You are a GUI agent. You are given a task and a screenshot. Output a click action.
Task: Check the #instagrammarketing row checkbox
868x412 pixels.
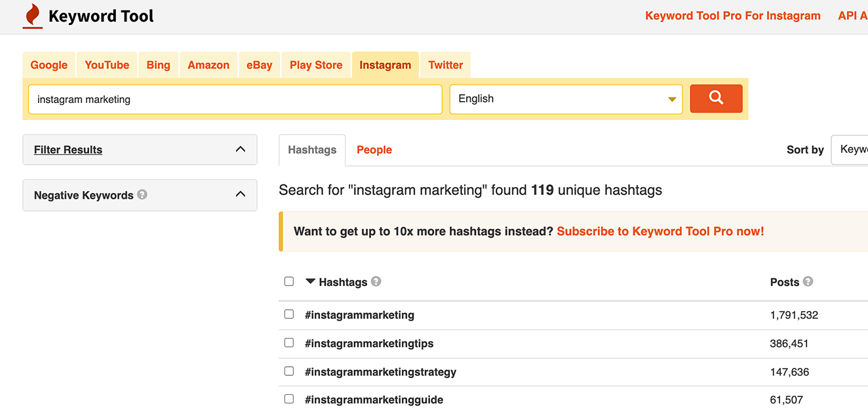[289, 314]
